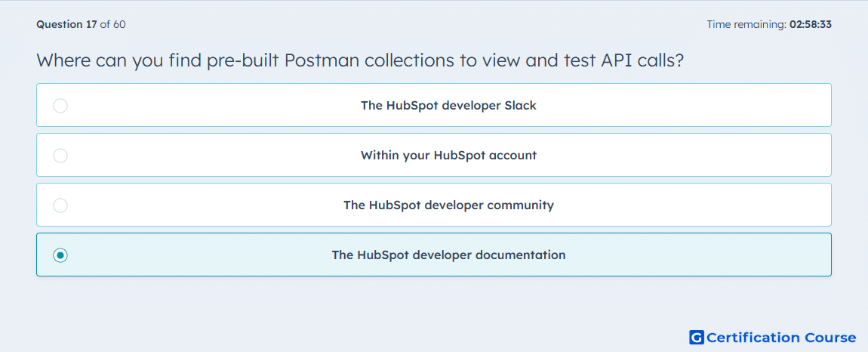Click the selected developer documentation radio button
Screen dimensions: 868x352
point(60,255)
